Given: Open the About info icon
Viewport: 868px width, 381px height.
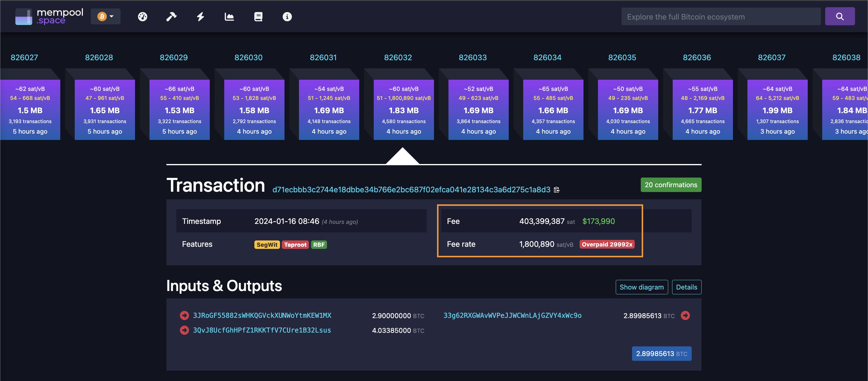Looking at the screenshot, I should click(287, 17).
